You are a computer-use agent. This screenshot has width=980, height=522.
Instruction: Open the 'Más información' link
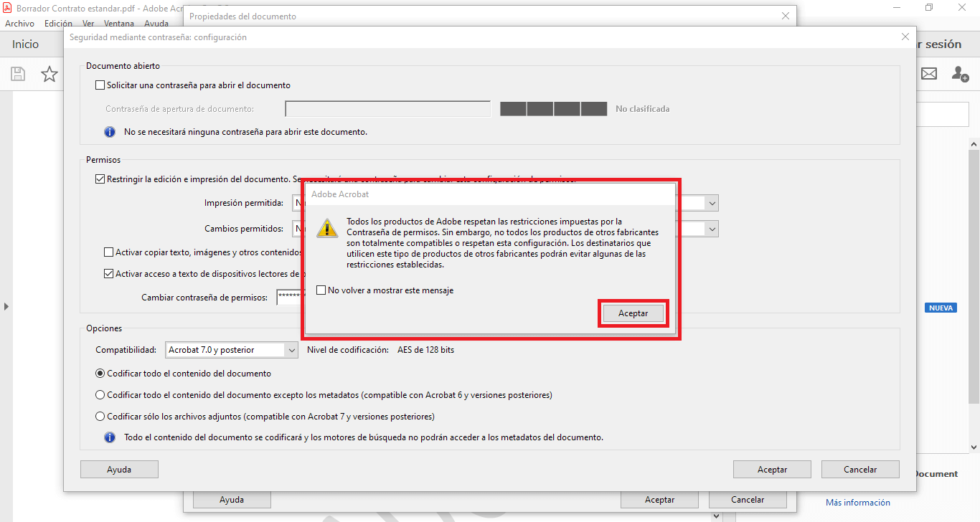point(858,503)
